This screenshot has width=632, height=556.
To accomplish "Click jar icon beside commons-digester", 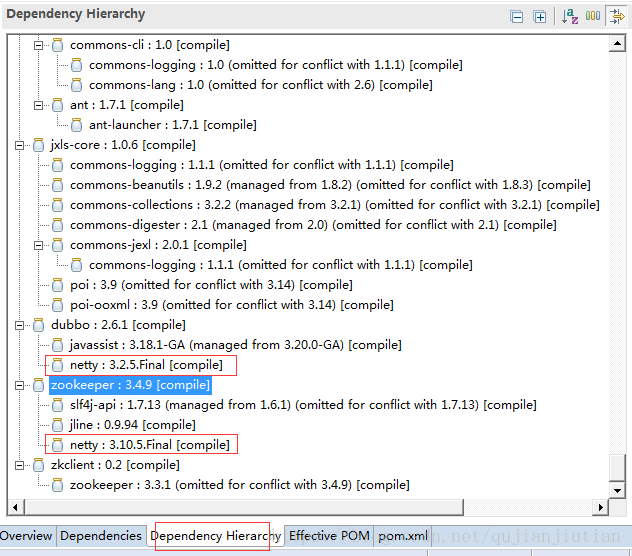I will coord(57,225).
